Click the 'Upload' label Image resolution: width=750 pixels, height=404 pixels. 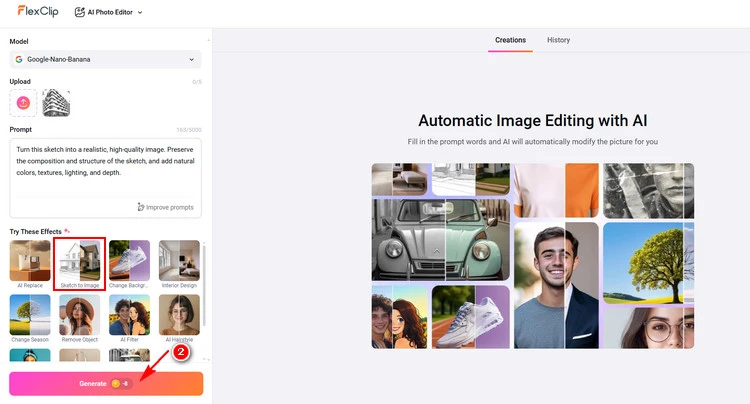(x=20, y=82)
